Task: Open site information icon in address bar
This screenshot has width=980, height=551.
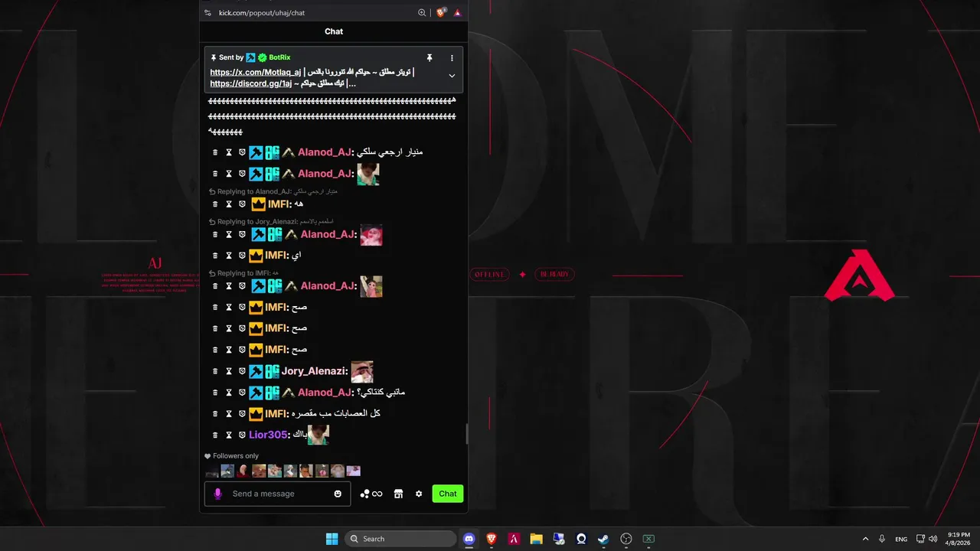Action: pos(207,13)
